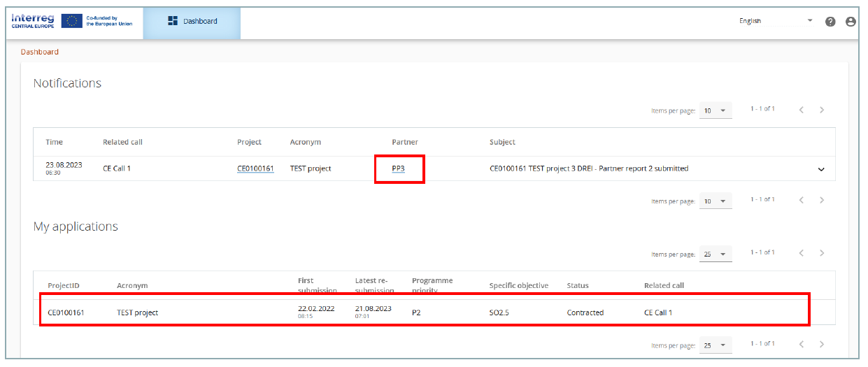Click the Partner column header

click(405, 142)
